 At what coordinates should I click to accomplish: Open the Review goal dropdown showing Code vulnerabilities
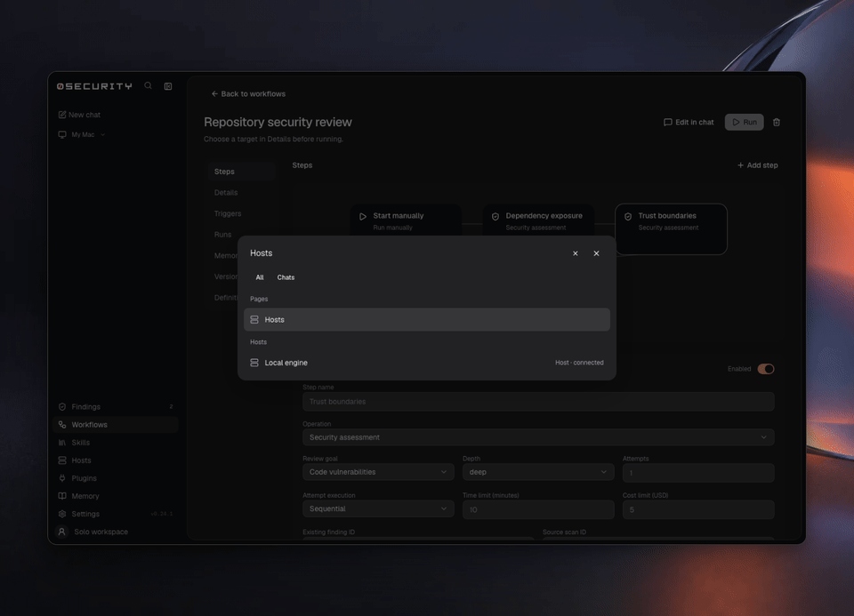(378, 472)
